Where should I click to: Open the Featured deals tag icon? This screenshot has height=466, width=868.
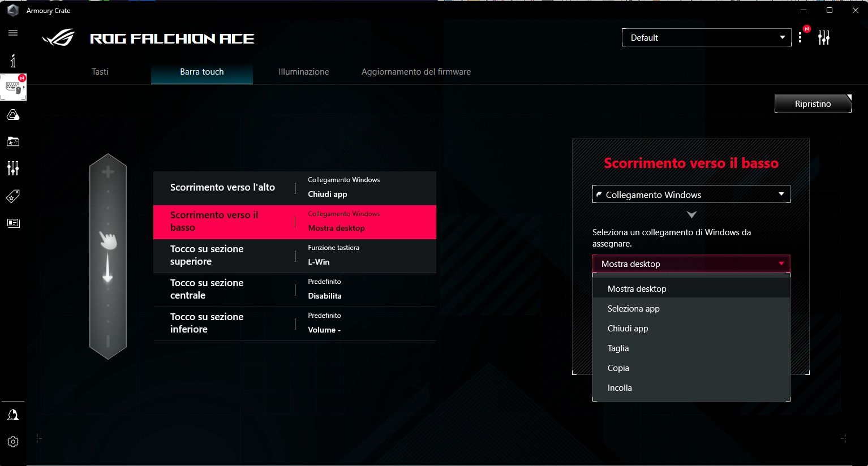coord(13,196)
